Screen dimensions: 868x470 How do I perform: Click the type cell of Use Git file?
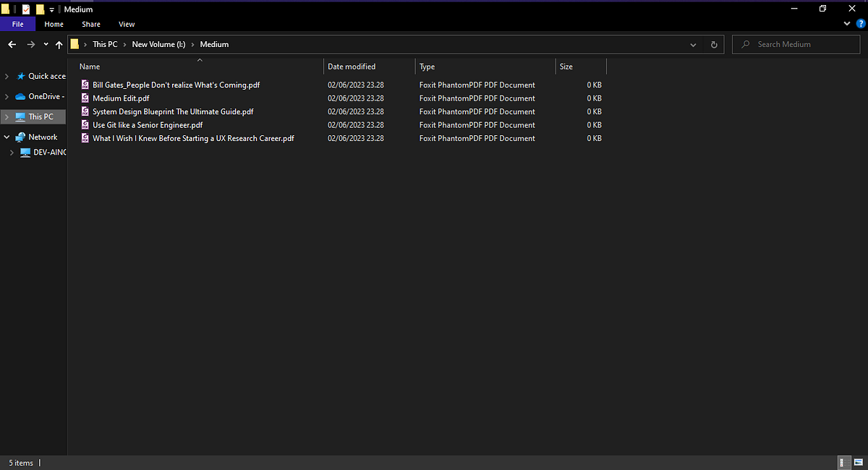pyautogui.click(x=477, y=125)
